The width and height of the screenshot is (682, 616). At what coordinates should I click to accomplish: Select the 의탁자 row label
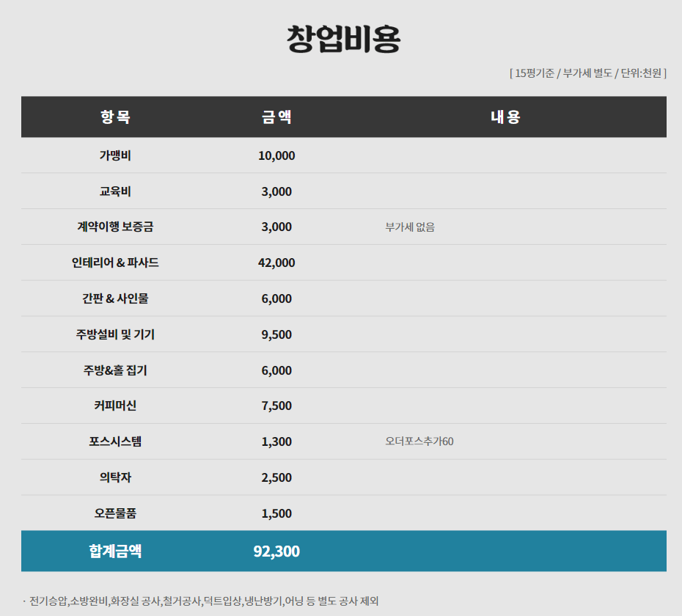pos(115,477)
